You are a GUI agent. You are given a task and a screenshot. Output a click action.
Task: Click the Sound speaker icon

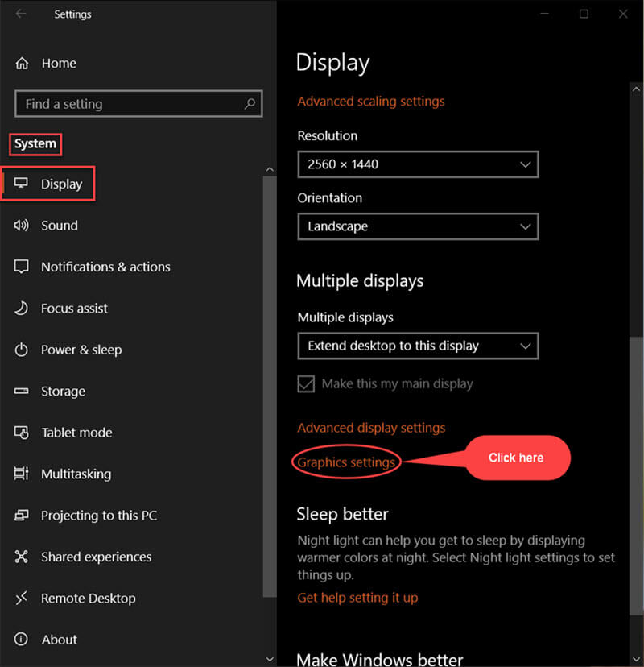(21, 225)
